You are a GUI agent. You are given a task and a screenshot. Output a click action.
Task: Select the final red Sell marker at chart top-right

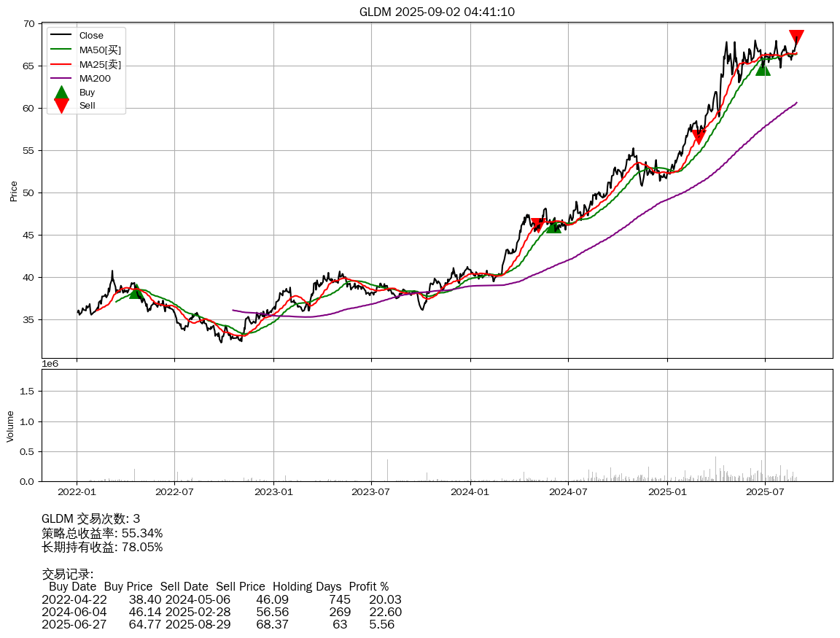[796, 37]
